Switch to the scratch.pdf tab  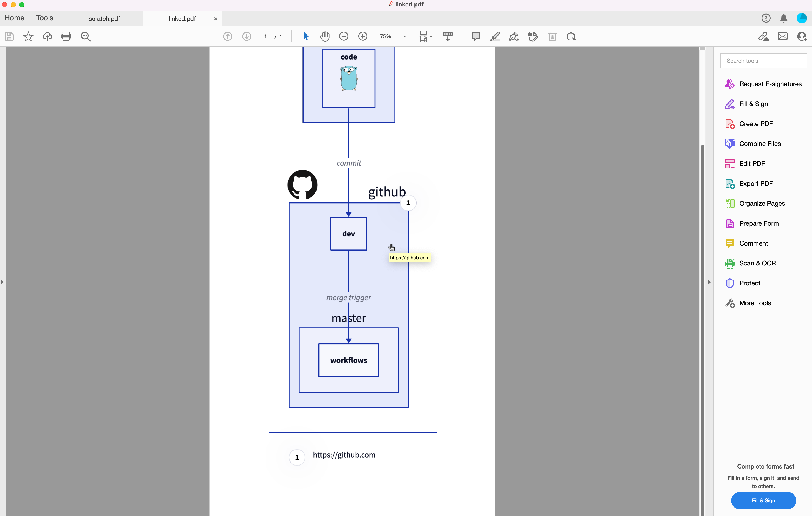[x=104, y=19]
